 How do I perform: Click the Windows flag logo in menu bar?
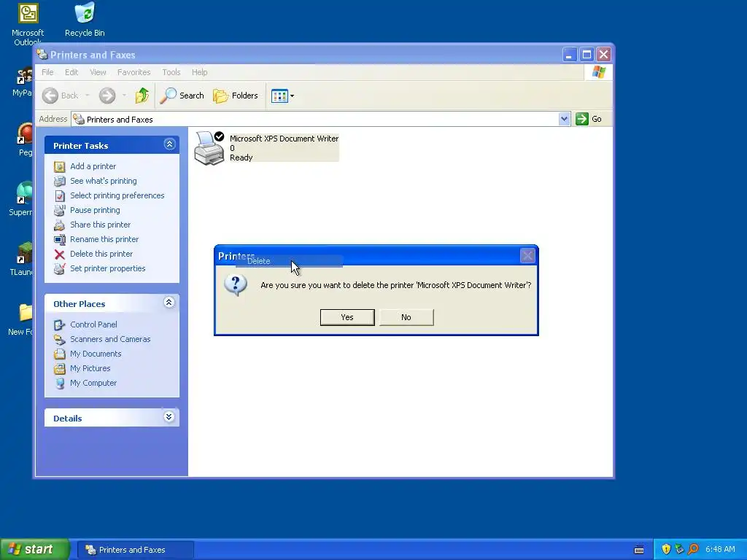coord(599,72)
